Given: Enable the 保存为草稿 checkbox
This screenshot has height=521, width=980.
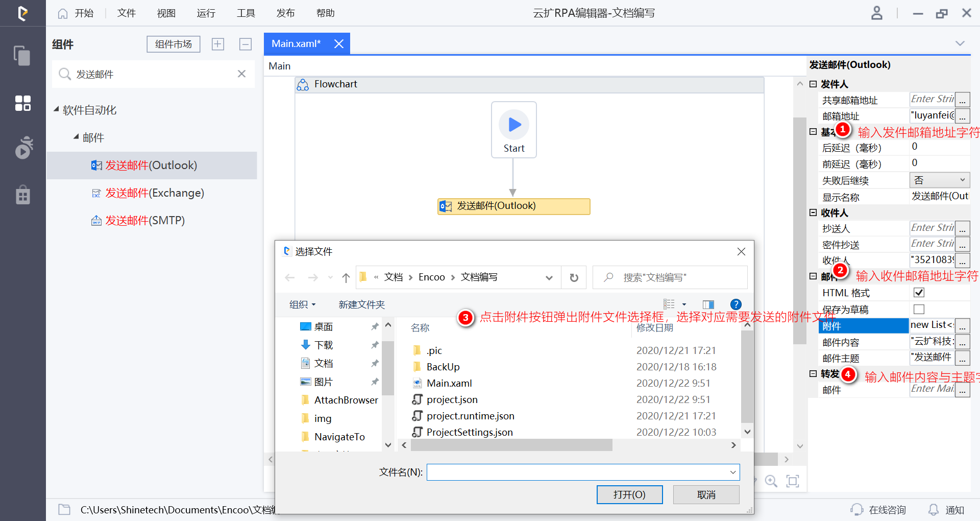Looking at the screenshot, I should [919, 310].
